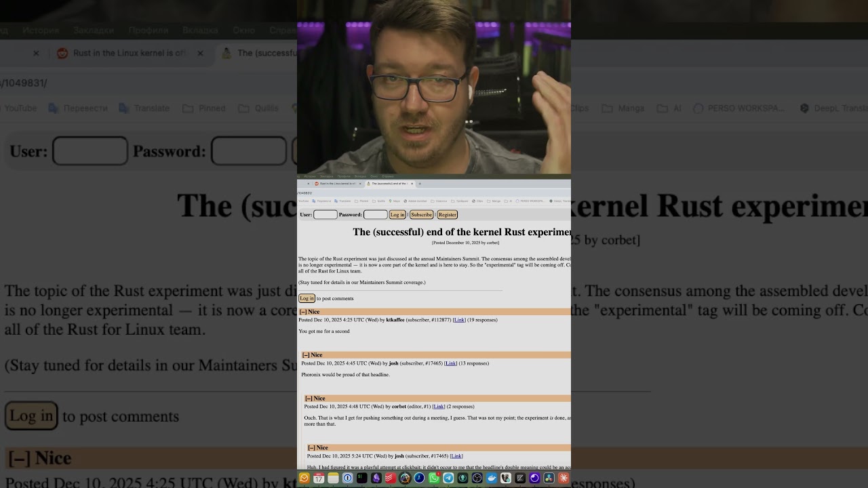
Task: Open Todoist from the dock
Action: click(391, 479)
